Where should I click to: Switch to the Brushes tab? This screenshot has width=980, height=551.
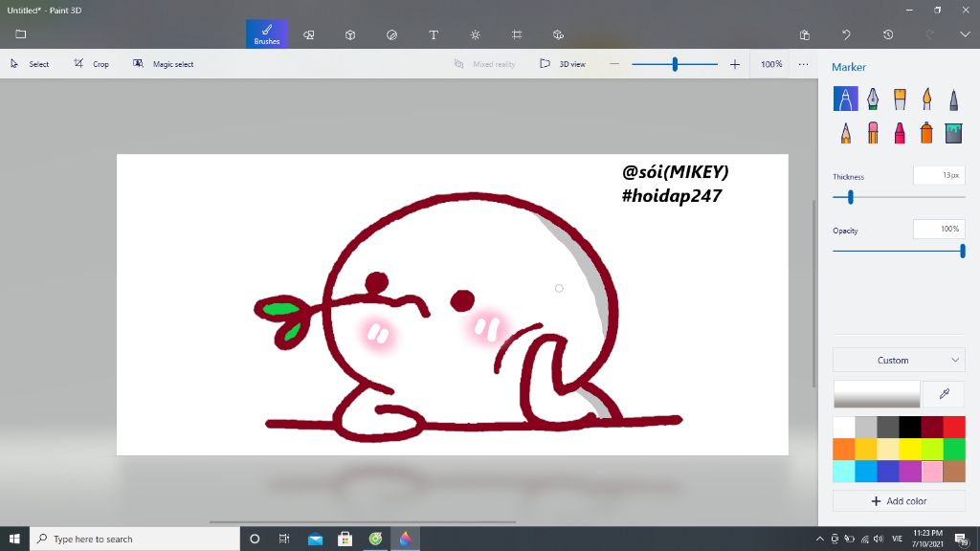pos(266,33)
